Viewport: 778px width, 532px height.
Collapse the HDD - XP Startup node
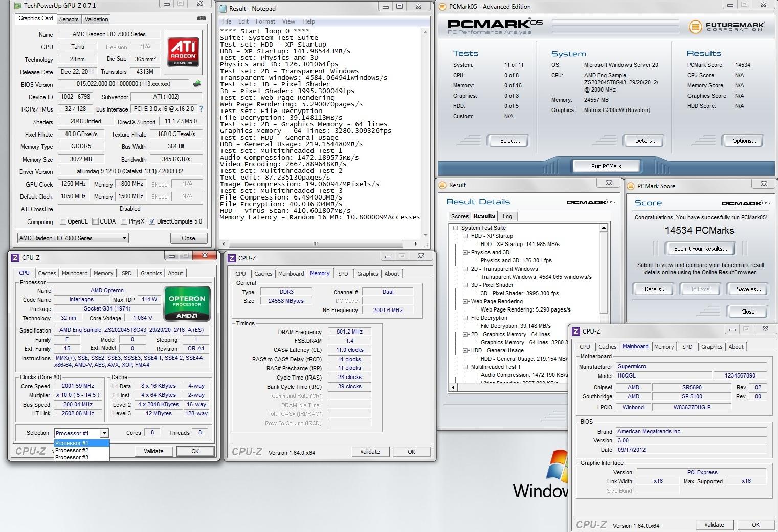coord(465,236)
